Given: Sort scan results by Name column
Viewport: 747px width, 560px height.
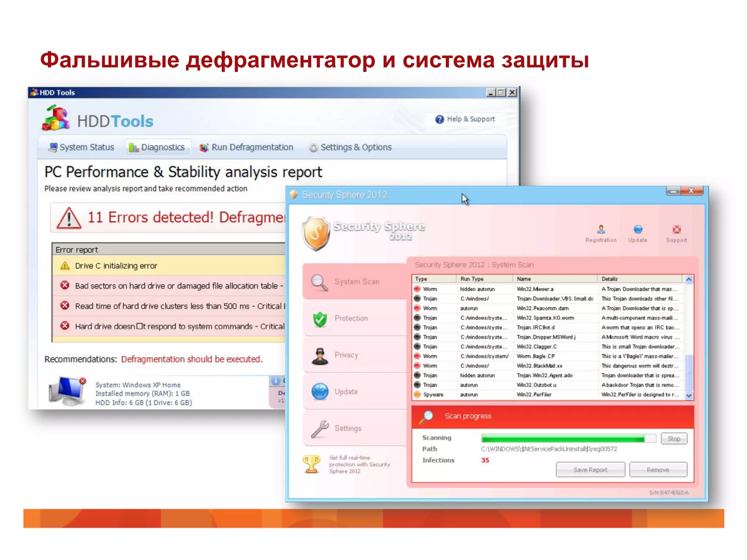Looking at the screenshot, I should pos(555,279).
